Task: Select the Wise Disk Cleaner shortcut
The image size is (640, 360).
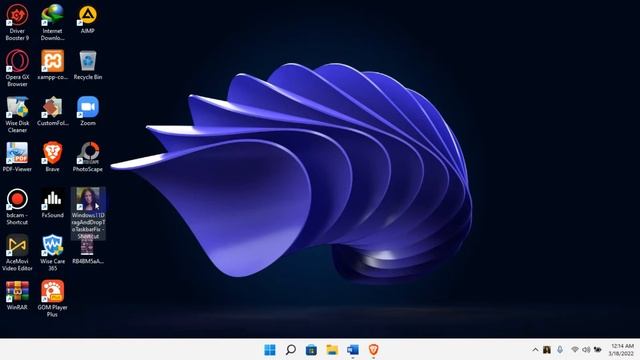Action: [x=17, y=114]
